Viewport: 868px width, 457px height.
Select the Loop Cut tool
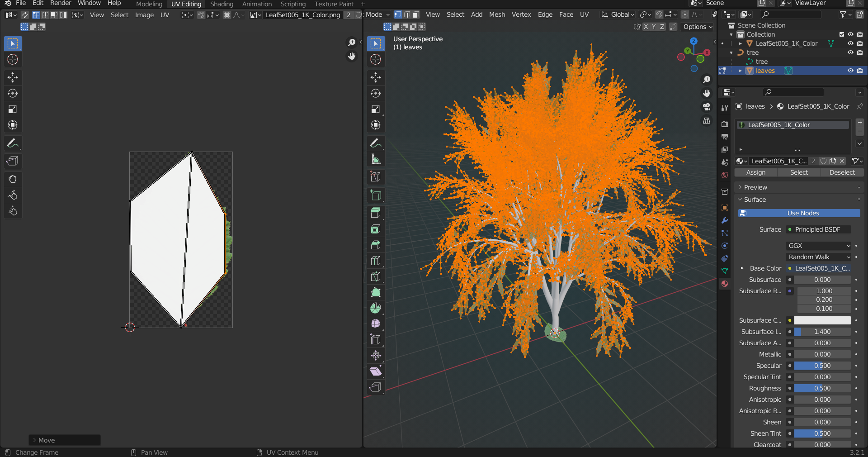tap(375, 261)
